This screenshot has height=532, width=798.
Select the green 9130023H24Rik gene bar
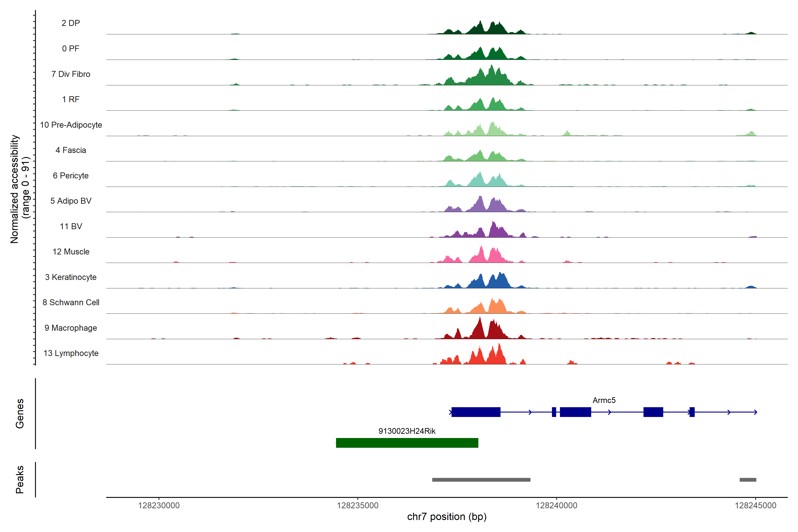pyautogui.click(x=407, y=443)
